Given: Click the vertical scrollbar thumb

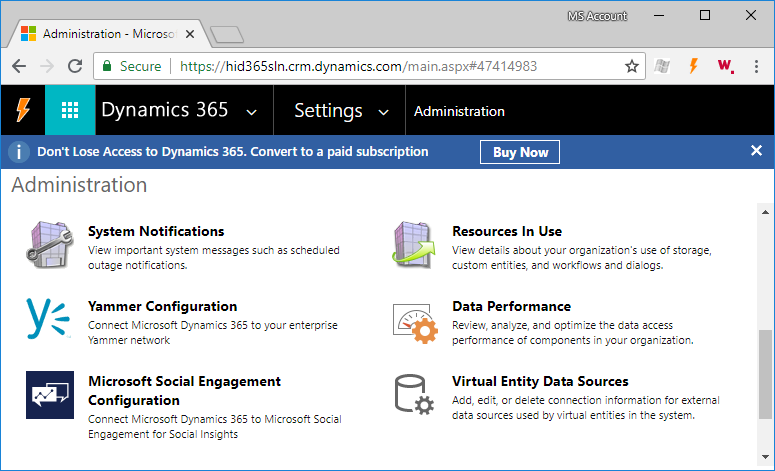Looking at the screenshot, I should (765, 375).
